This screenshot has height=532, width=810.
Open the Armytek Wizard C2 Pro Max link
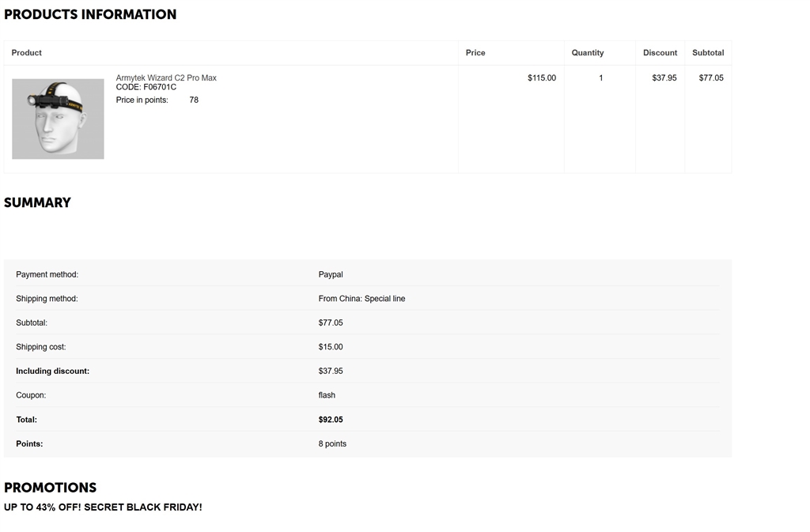tap(166, 77)
